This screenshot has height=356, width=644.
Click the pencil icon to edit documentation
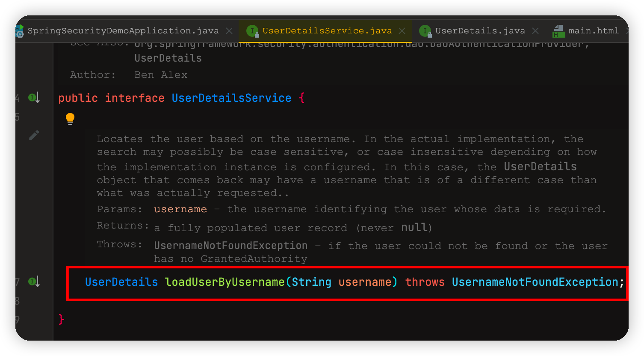click(34, 135)
